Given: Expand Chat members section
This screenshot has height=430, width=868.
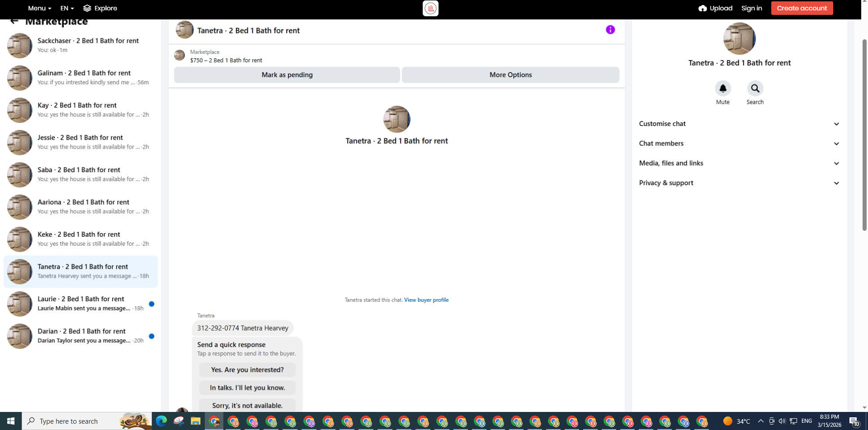Looking at the screenshot, I should coord(739,144).
